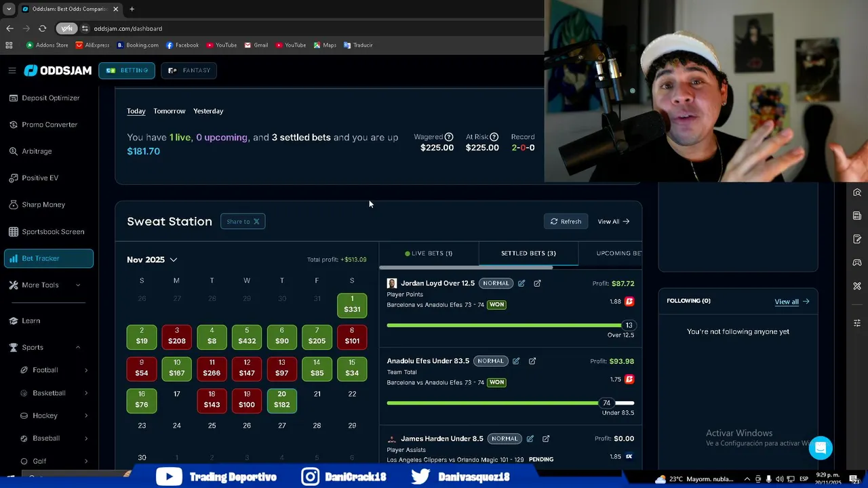The image size is (868, 488).
Task: Open the Arbitrage tool
Action: (x=49, y=151)
